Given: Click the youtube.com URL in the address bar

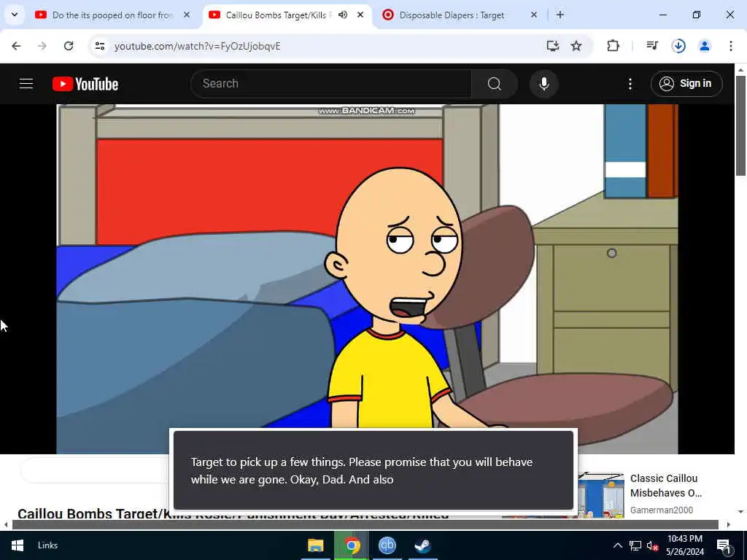Looking at the screenshot, I should [197, 46].
